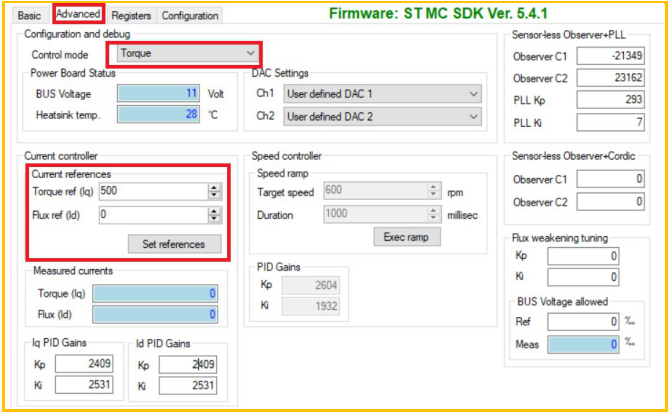Viewport: 669px width, 412px height.
Task: Click the Iq PID Gains Kp field
Action: [x=87, y=365]
